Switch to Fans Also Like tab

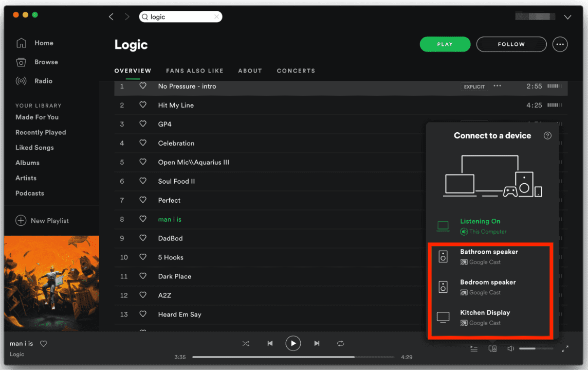[194, 71]
